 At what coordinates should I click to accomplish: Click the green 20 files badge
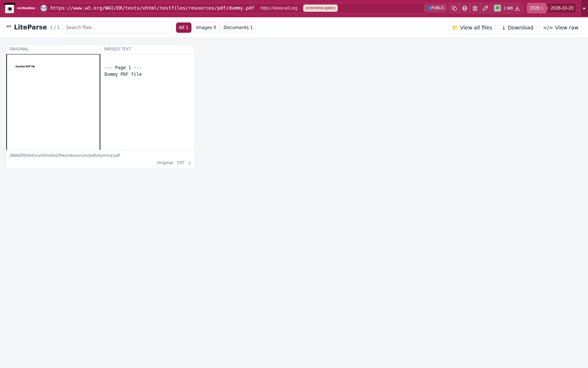click(x=497, y=8)
